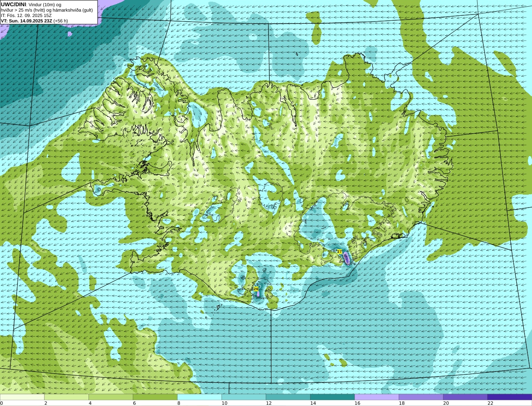Screen dimensions: 532x406
Task: Pick the 16–18 m/s lavender swatch
Action: coord(377,397)
